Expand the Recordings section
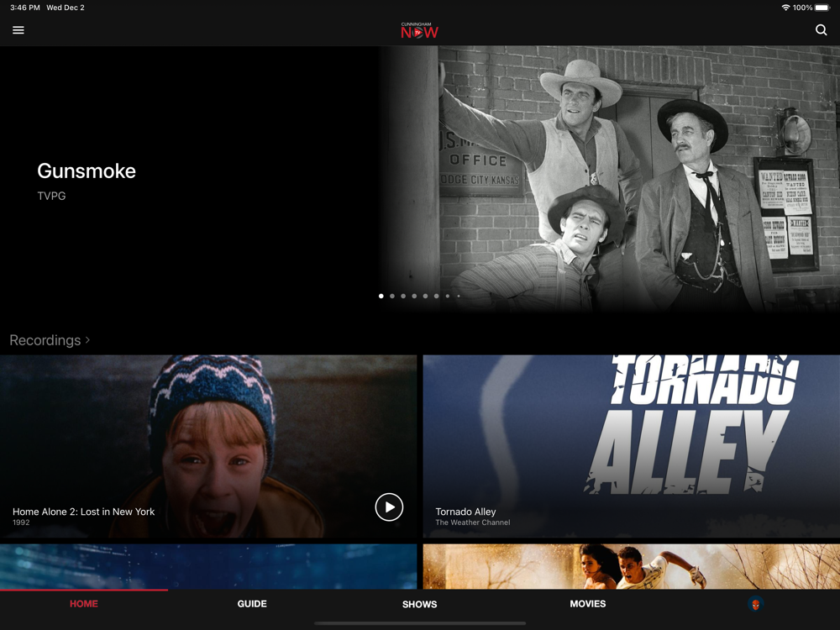The image size is (840, 630). click(x=50, y=340)
